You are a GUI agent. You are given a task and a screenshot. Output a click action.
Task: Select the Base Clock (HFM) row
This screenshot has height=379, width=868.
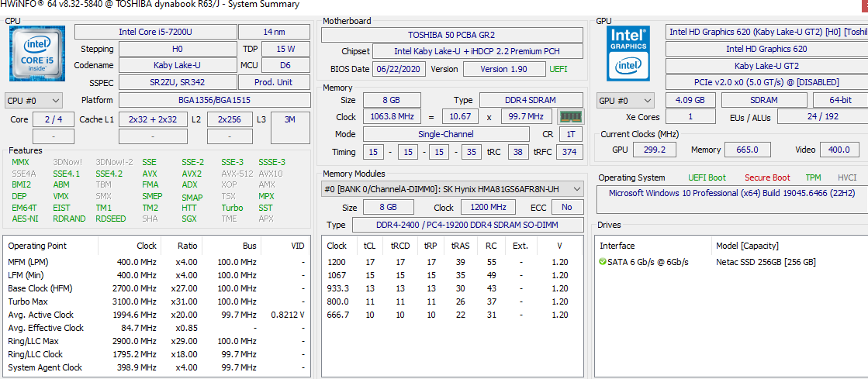point(156,288)
